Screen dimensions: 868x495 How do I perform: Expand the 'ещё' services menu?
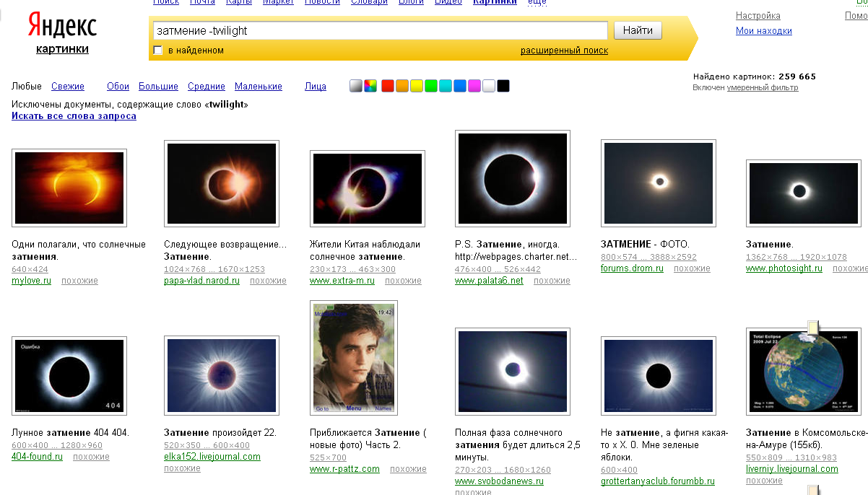click(537, 2)
